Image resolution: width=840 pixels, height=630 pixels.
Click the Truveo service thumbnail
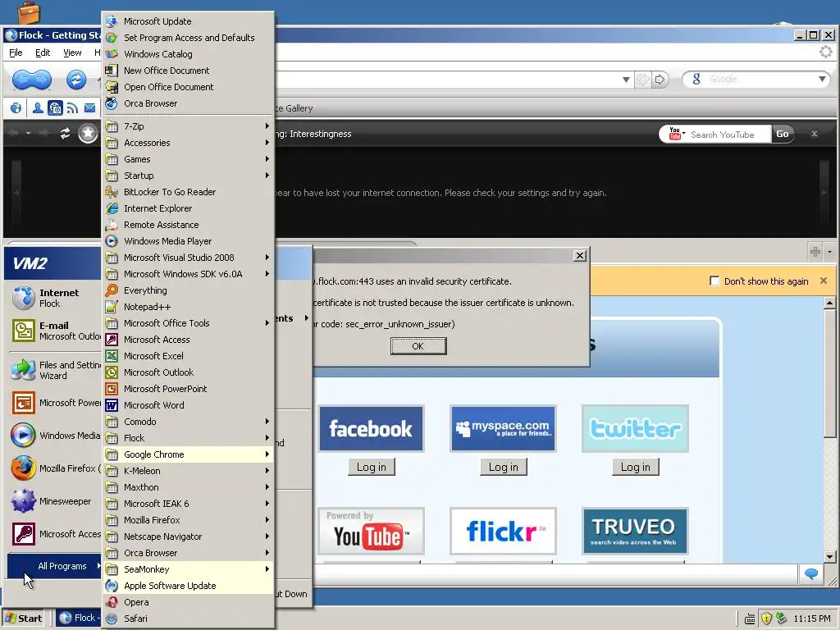tap(636, 532)
